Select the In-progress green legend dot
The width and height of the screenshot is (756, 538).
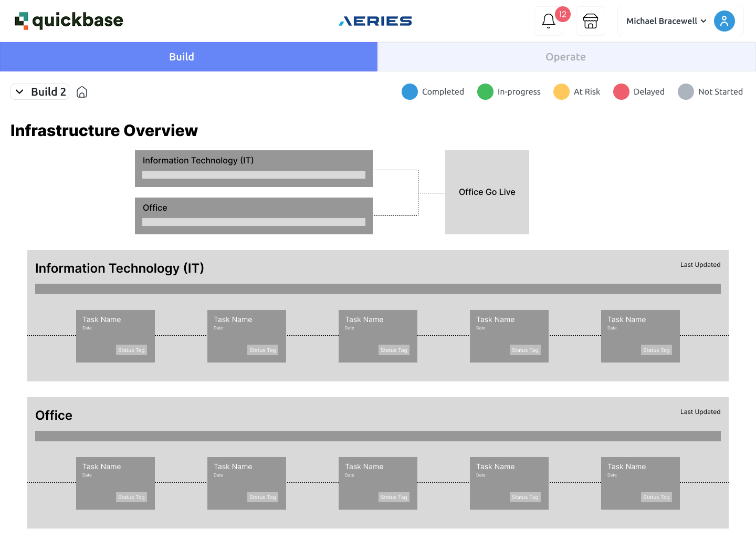tap(485, 91)
